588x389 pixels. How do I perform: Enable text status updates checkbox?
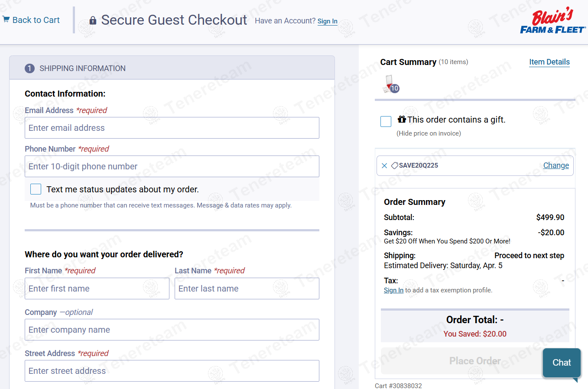(x=36, y=189)
